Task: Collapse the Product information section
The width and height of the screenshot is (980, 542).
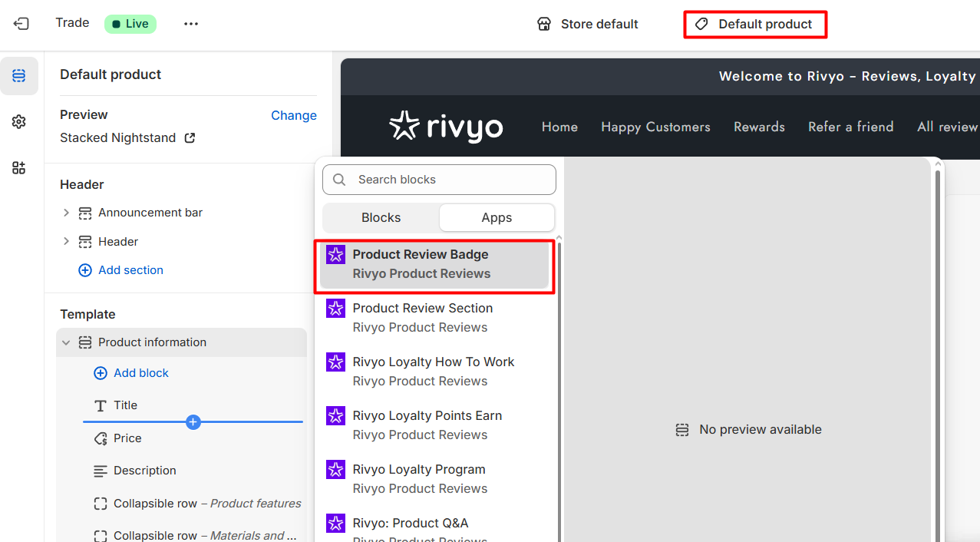Action: tap(66, 342)
